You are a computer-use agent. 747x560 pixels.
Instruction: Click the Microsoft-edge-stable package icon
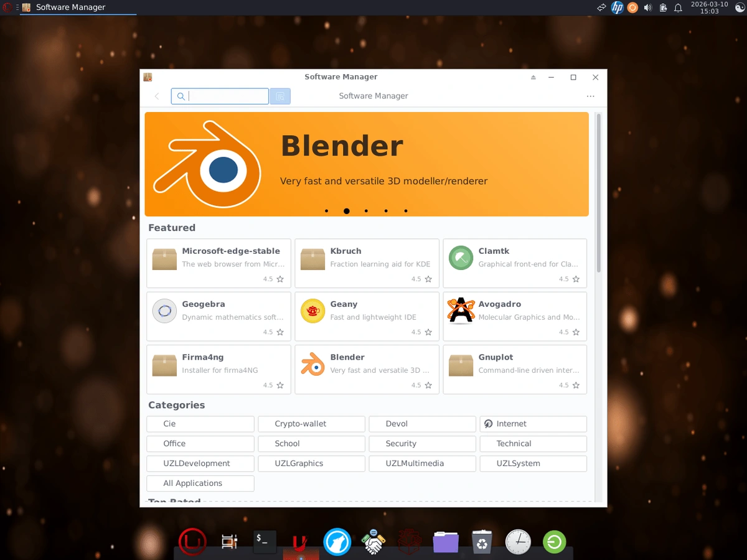(164, 258)
